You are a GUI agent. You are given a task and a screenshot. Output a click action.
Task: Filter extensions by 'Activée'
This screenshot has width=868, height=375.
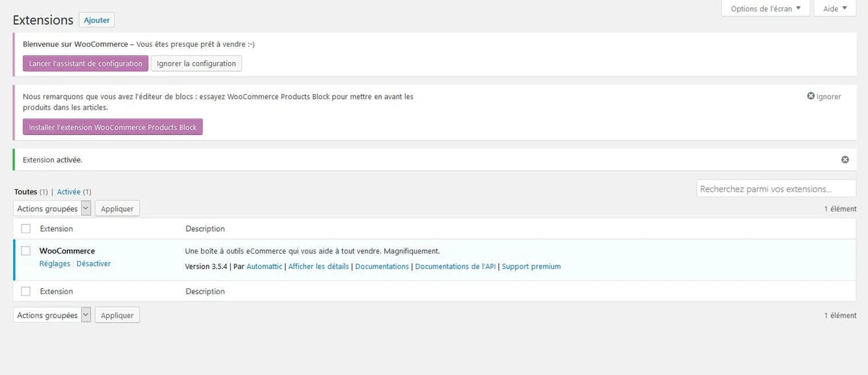pos(69,191)
